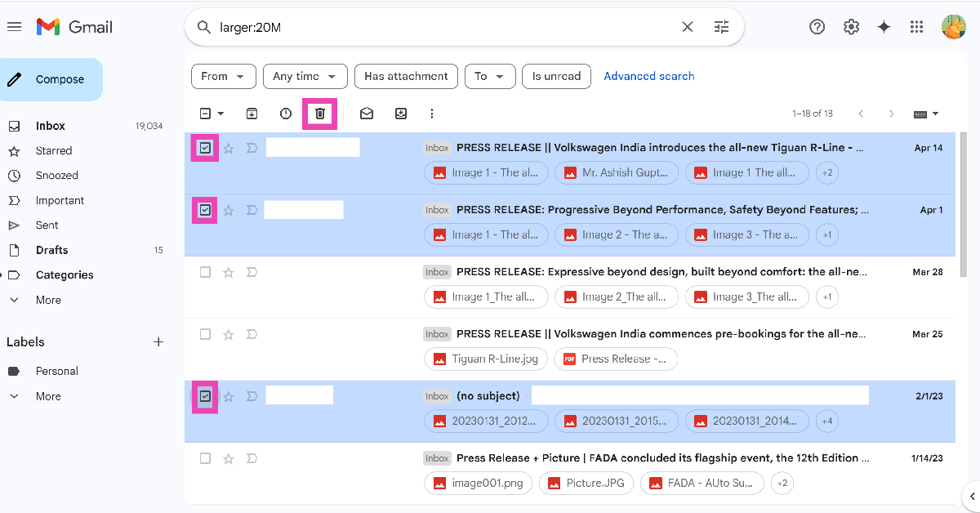Open the Google apps grid
The image size is (980, 513).
coord(917,27)
